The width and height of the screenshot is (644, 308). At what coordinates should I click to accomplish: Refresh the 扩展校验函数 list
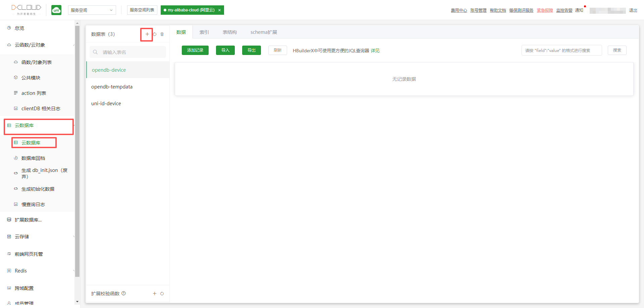tap(162, 294)
